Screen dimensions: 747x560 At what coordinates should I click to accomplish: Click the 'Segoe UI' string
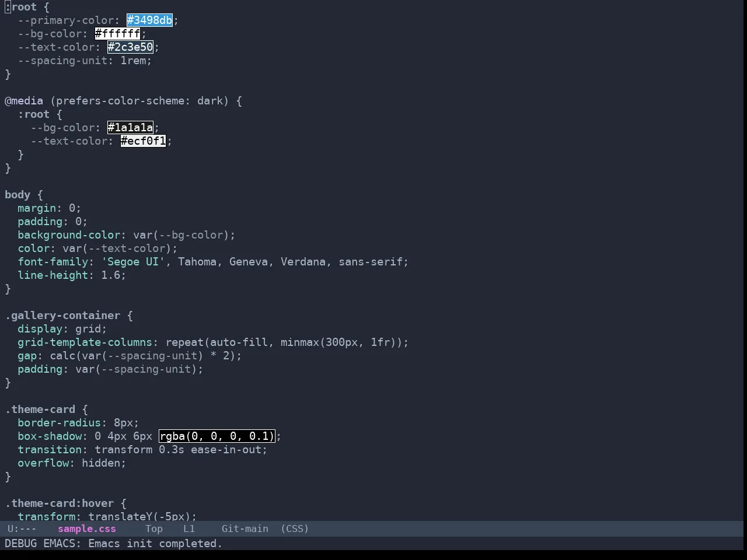click(x=133, y=262)
